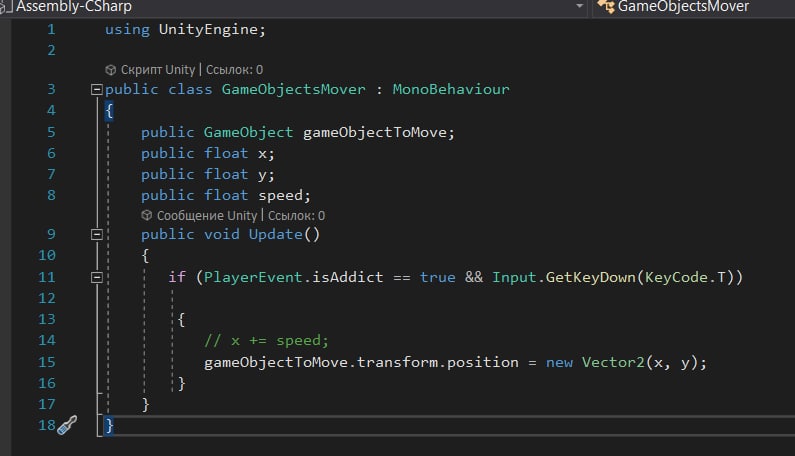
Task: Click on 'isAddict' in the if condition
Action: pos(347,277)
